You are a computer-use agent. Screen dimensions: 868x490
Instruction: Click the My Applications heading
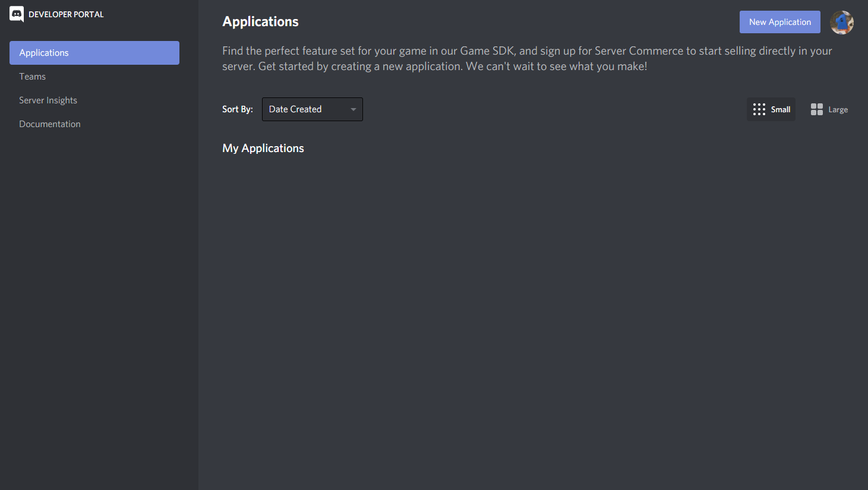(x=263, y=148)
